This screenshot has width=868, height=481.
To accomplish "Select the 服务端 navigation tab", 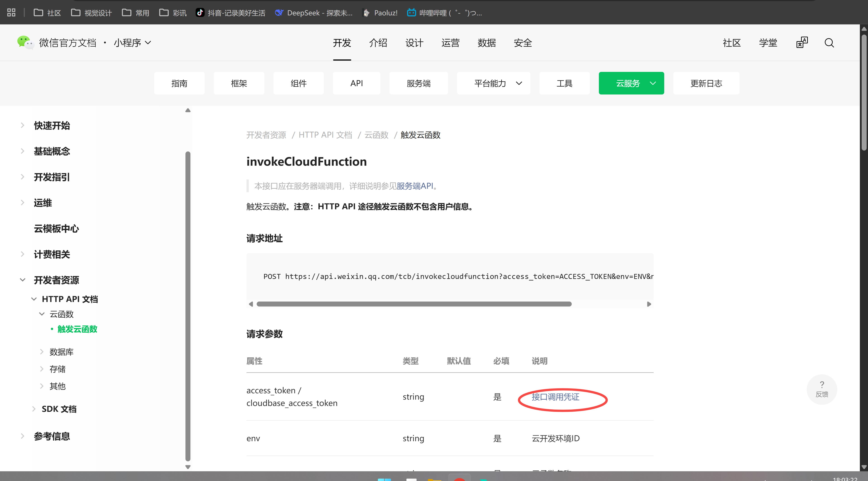I will 418,83.
